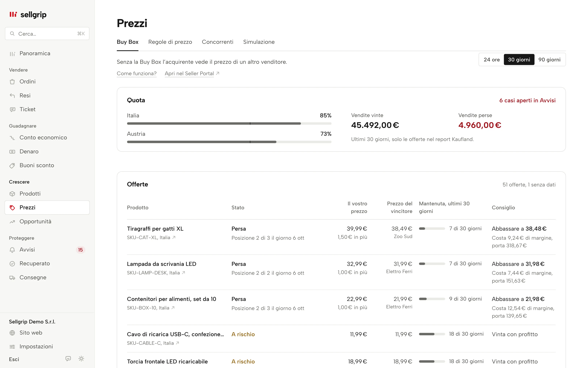
Task: Click the Opportunità trend icon
Action: point(12,222)
